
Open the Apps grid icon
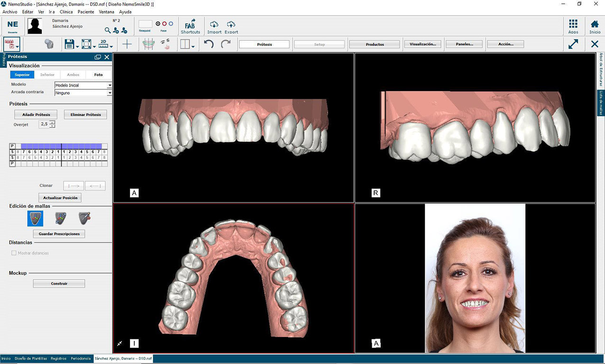click(x=573, y=26)
